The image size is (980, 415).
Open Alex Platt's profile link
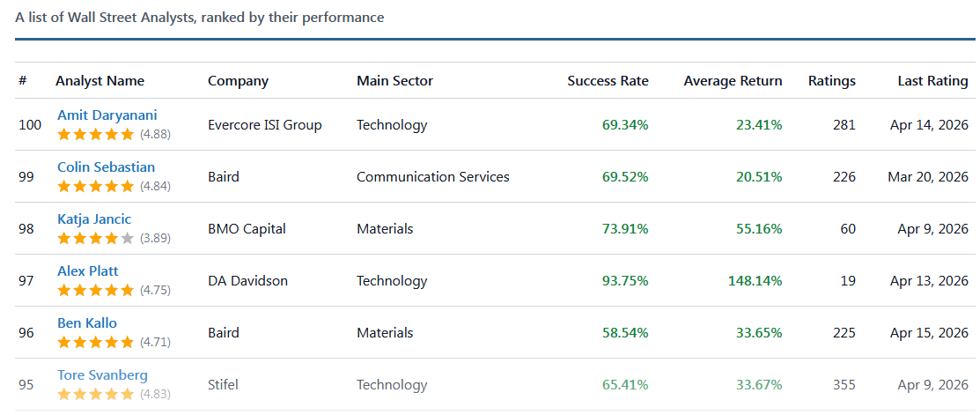pos(88,270)
